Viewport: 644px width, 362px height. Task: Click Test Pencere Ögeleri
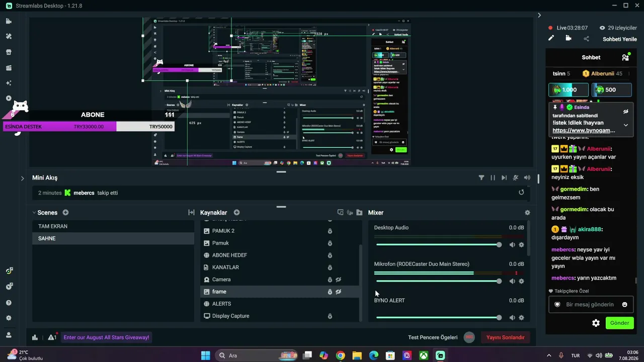(433, 337)
